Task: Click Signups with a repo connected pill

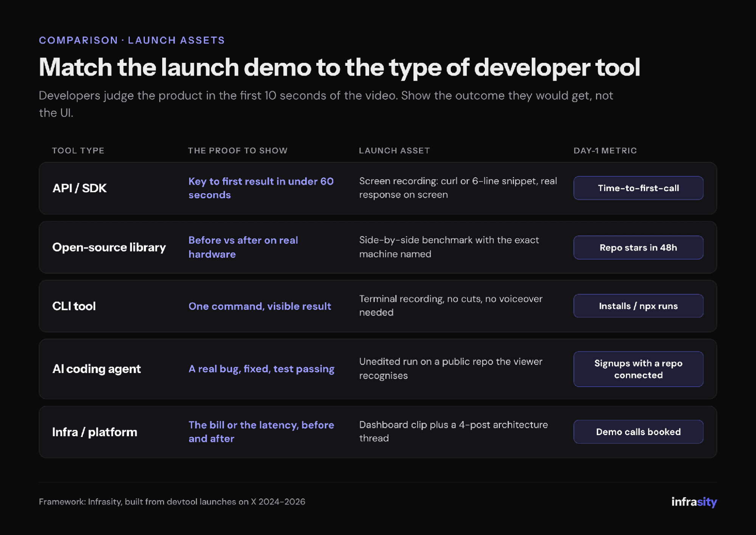Action: tap(638, 369)
